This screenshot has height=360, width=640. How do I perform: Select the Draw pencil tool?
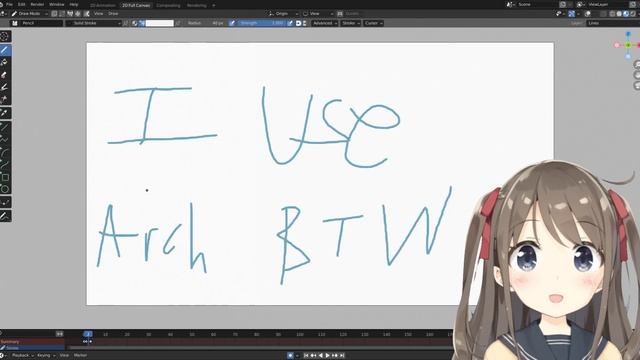[x=4, y=50]
